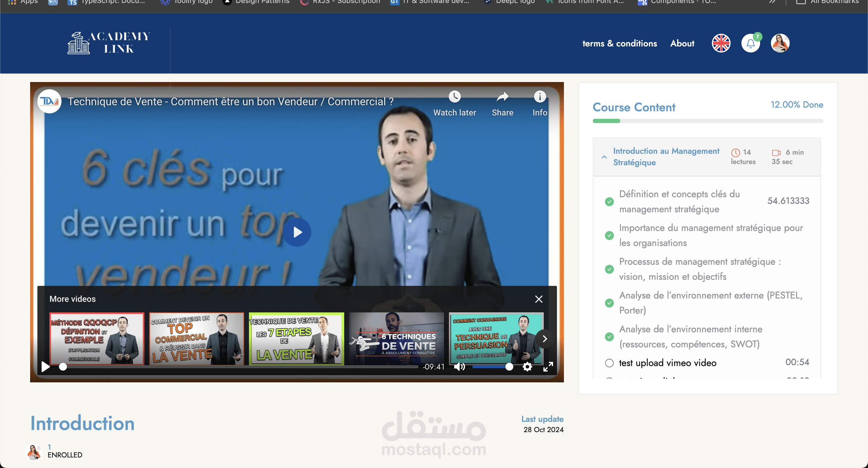
Task: Show next videos with right arrow
Action: [545, 339]
